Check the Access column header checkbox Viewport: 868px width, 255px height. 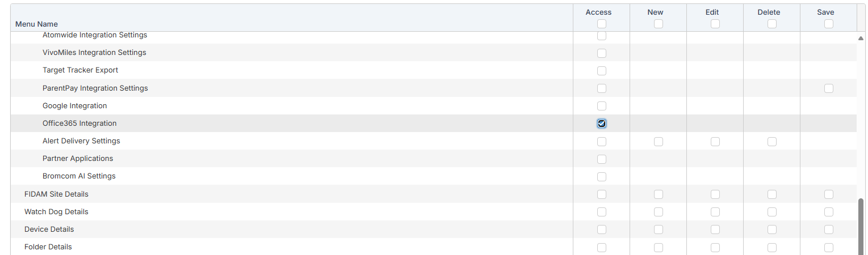602,24
